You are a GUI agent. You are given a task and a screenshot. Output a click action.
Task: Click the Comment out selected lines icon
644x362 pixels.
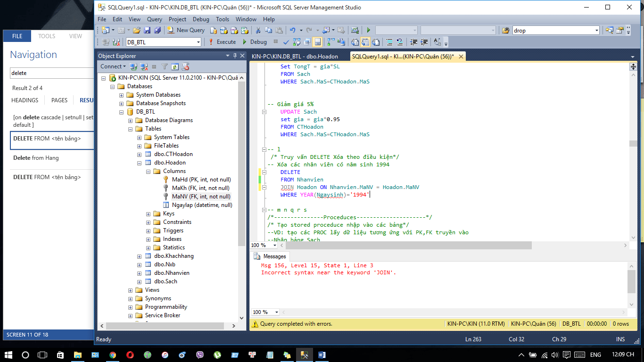pyautogui.click(x=388, y=42)
